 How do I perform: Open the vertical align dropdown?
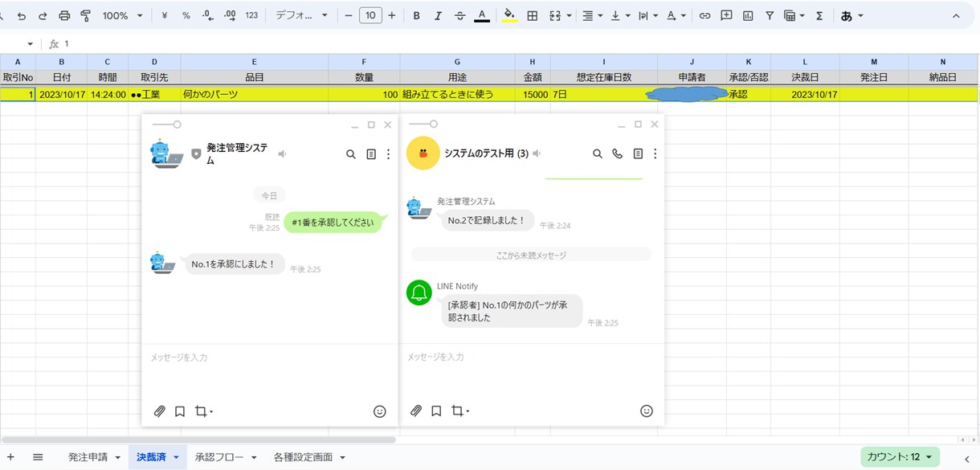tap(621, 16)
